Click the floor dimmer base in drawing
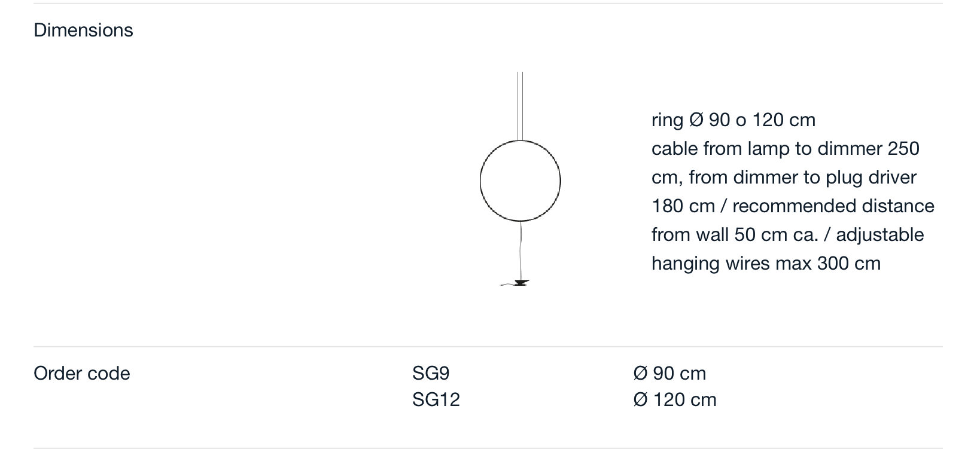This screenshot has height=452, width=980. click(x=518, y=283)
